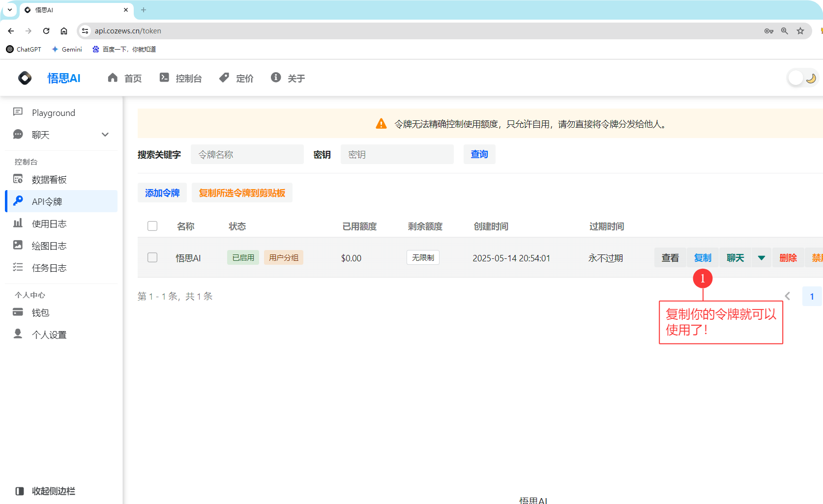Open the dropdown next to 聊天 action
The width and height of the screenshot is (823, 504).
tap(761, 257)
